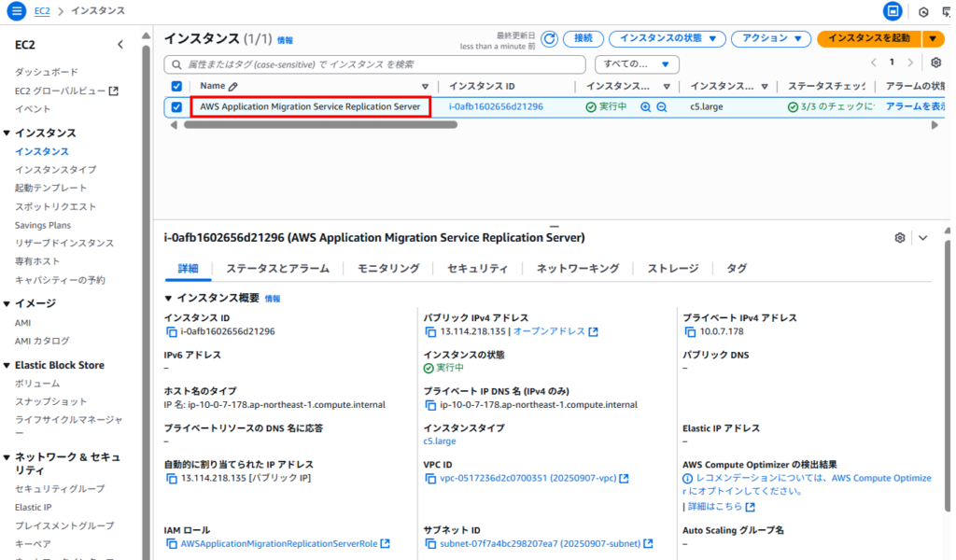Click the Compute Optimizer info icon
The image size is (956, 560).
[x=688, y=479]
